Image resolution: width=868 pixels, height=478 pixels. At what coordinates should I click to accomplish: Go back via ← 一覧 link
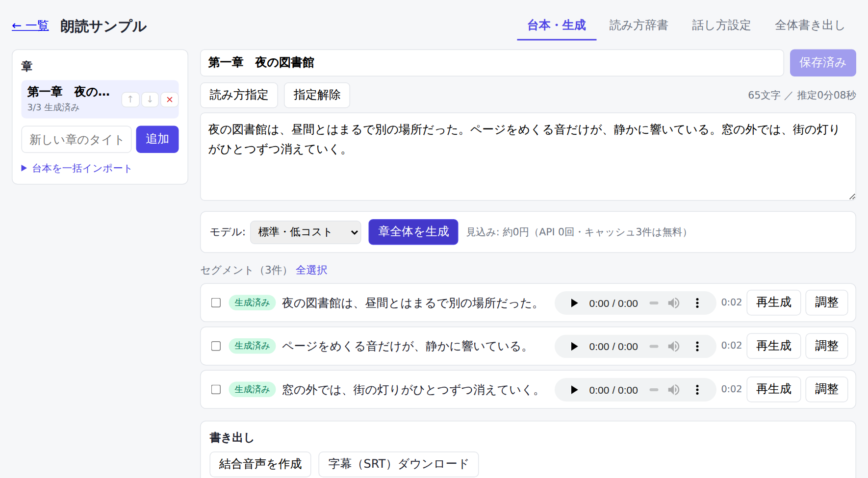point(30,25)
